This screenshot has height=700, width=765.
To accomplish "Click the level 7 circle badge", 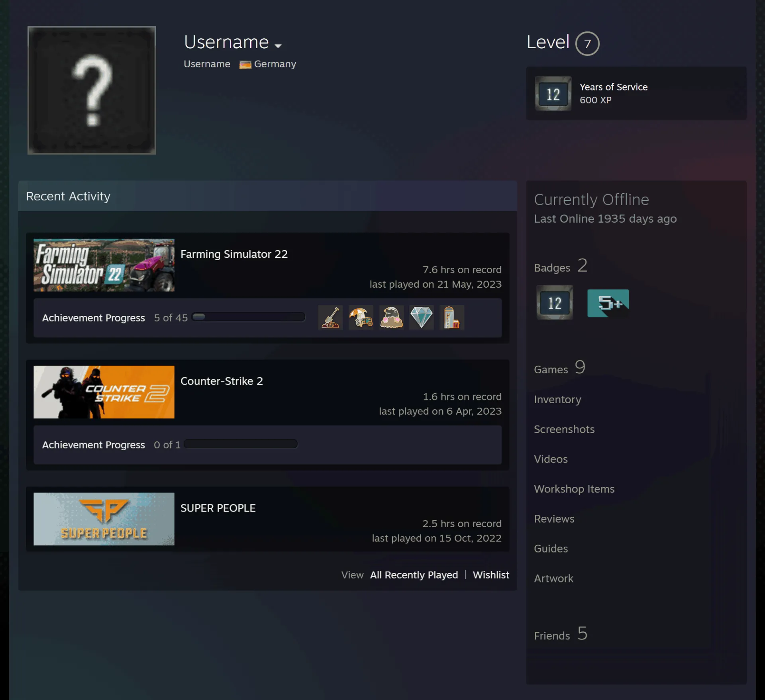I will 587,43.
